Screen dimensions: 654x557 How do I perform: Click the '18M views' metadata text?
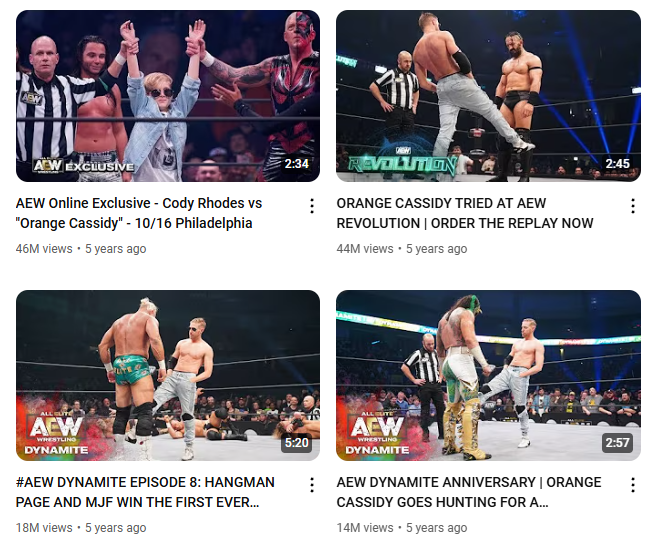click(x=44, y=528)
